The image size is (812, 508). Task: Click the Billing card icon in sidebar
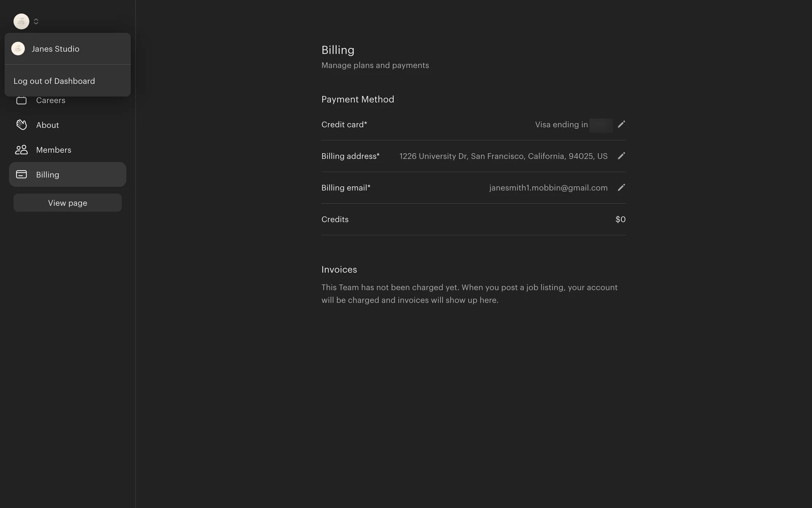[x=21, y=174]
